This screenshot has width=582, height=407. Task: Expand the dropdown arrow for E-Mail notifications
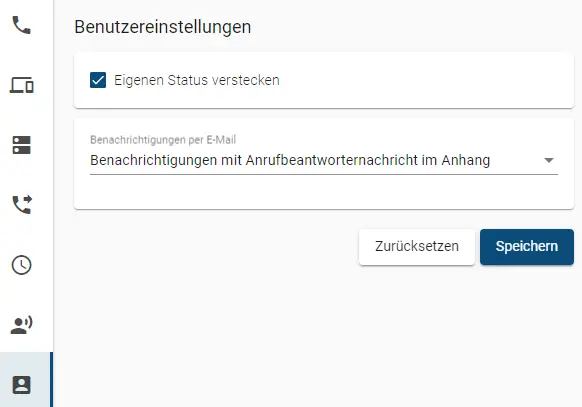tap(549, 160)
